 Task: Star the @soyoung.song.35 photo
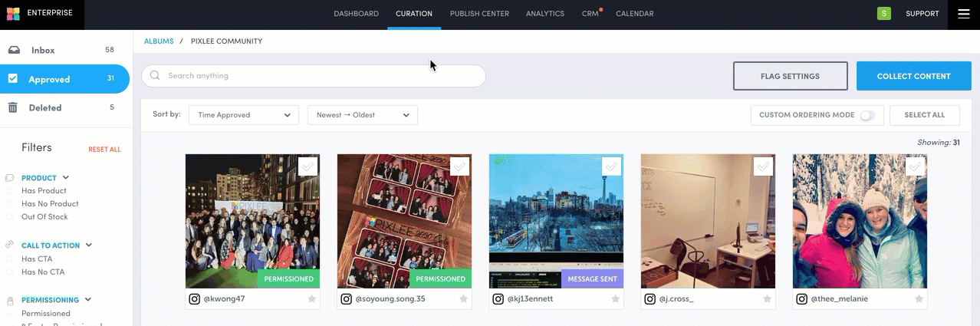click(464, 299)
